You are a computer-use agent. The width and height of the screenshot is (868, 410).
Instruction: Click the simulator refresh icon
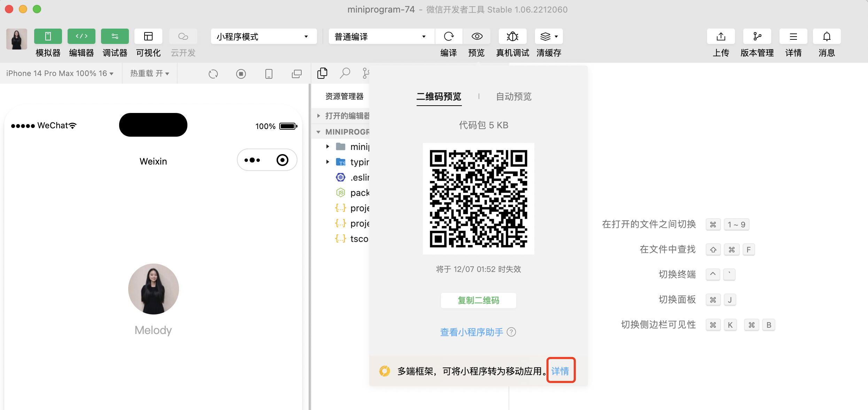pyautogui.click(x=213, y=74)
